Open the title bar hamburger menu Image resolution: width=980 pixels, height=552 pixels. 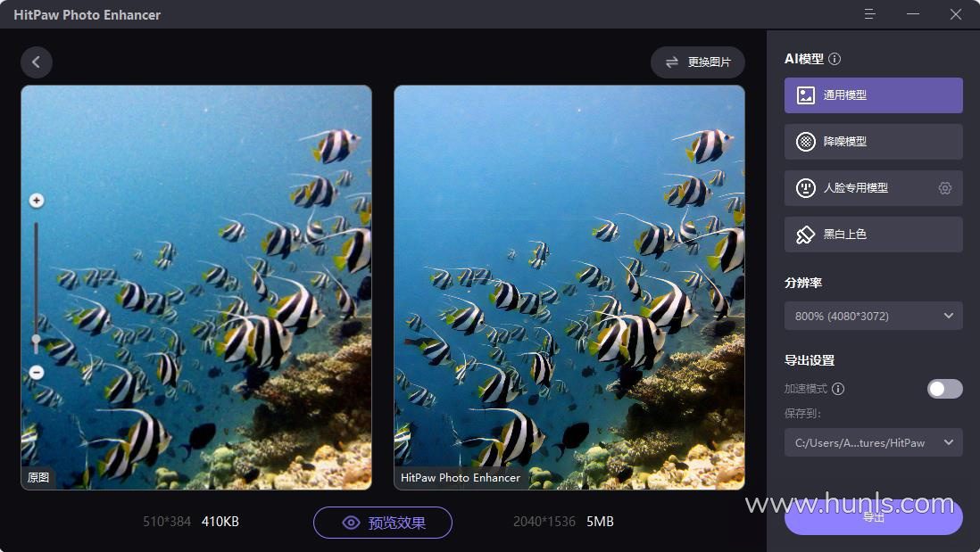(870, 14)
